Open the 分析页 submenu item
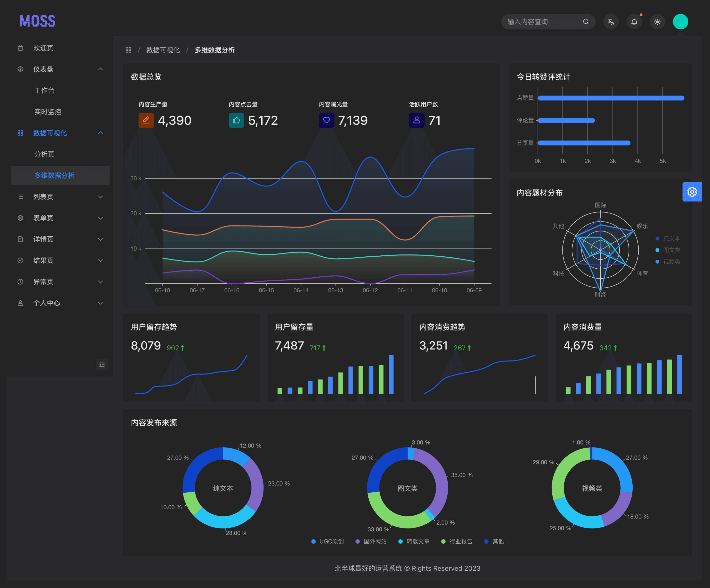 60,154
